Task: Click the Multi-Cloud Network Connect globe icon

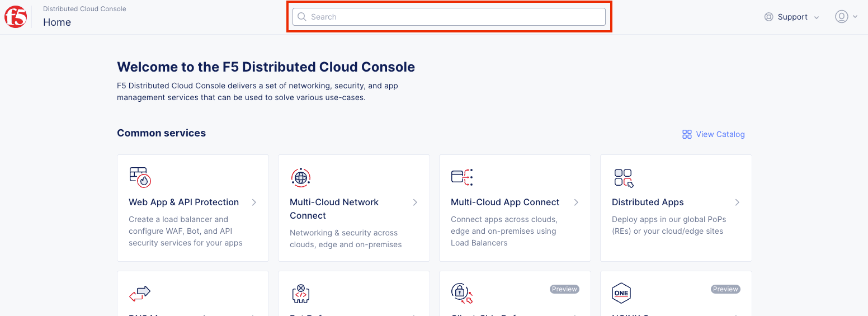Action: click(301, 177)
